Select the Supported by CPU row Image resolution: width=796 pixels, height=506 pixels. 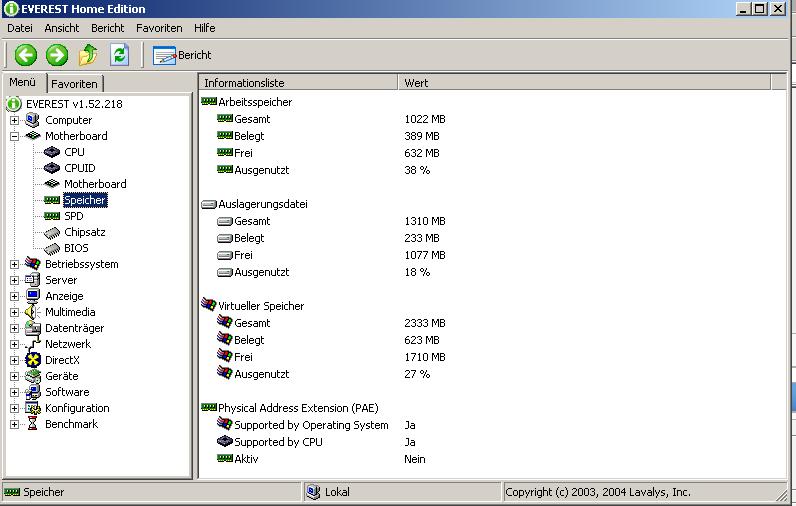[x=278, y=442]
